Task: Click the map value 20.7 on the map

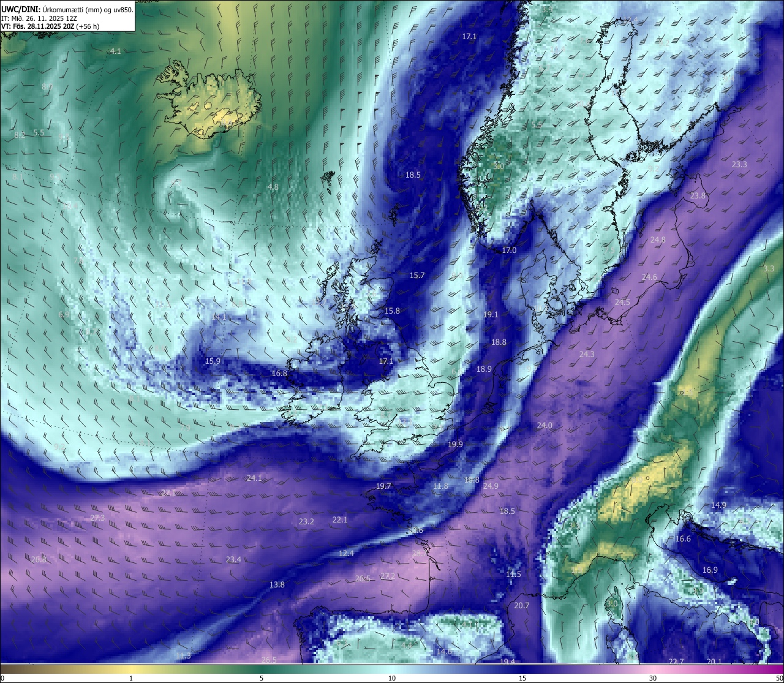Action: (x=521, y=605)
